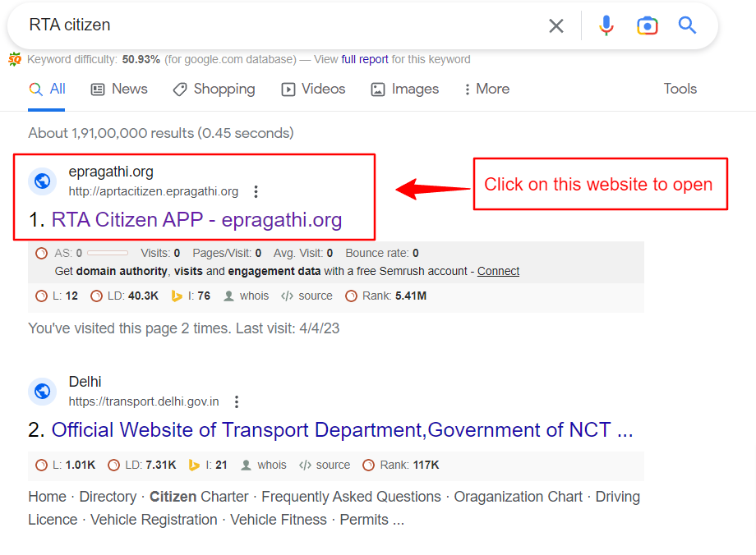Click the Semrush icon beside L: 1.01K
The image size is (756, 555).
pos(42,465)
